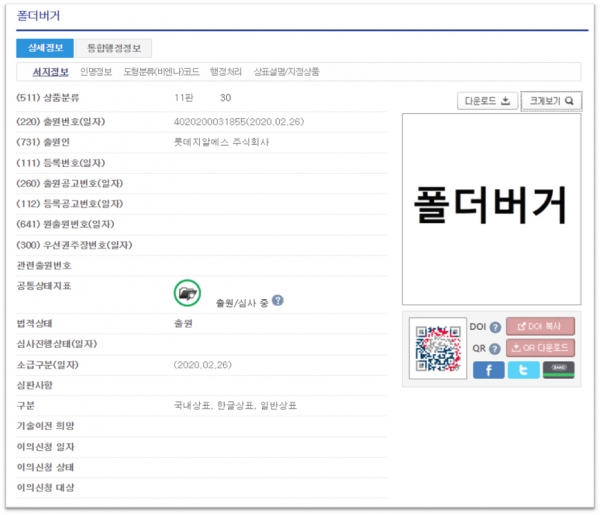
Task: Click the 이의신청 일자 label
Action: click(x=45, y=447)
